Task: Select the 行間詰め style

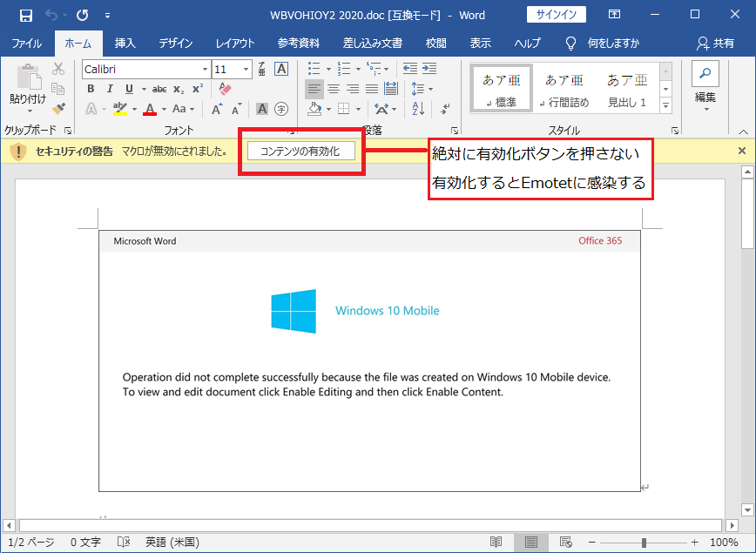Action: pos(564,89)
